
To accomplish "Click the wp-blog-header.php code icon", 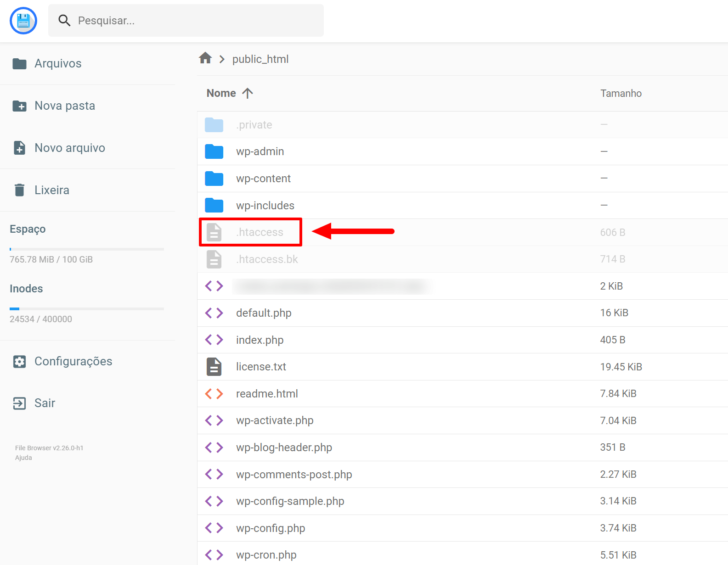I will tap(214, 448).
